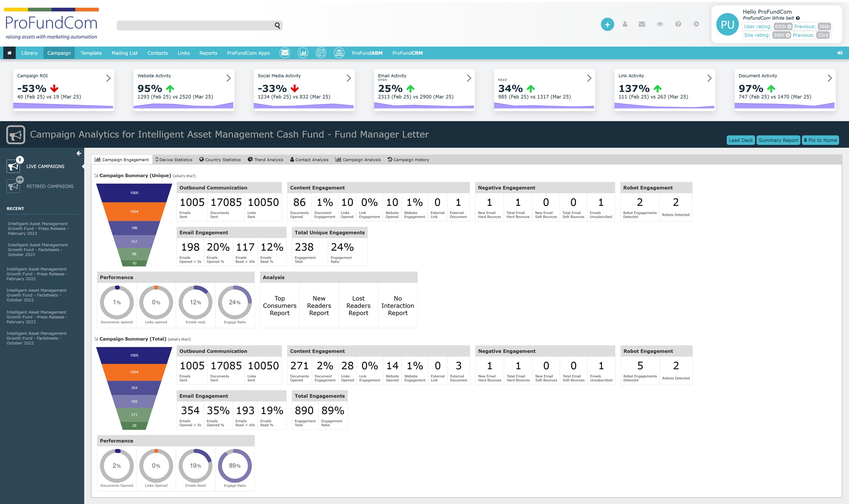Click the circular bar chart app icon
This screenshot has width=849, height=504.
click(302, 53)
